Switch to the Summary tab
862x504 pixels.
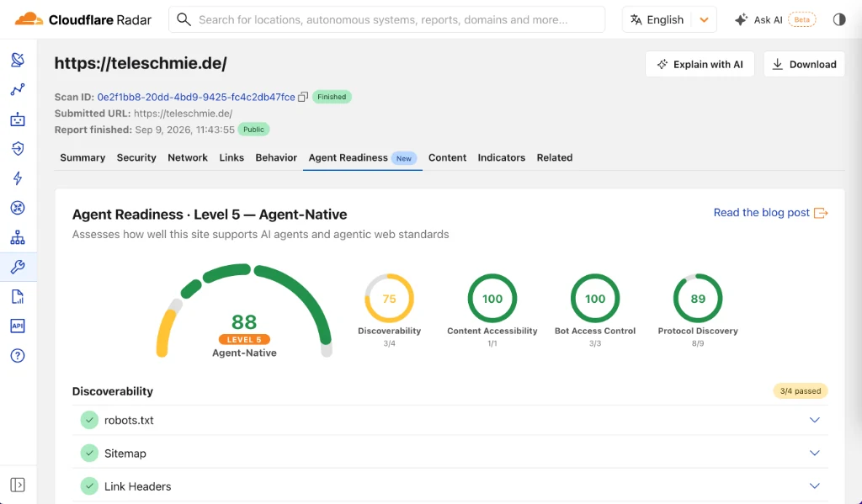pyautogui.click(x=82, y=157)
